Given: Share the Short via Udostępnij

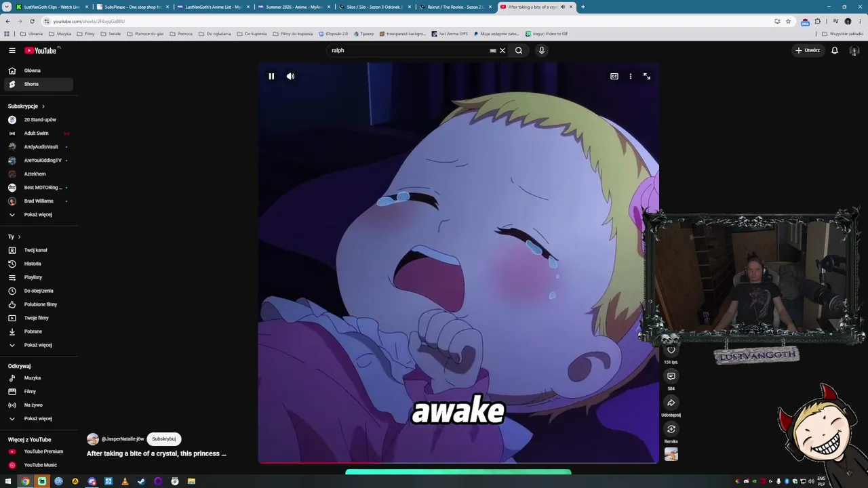Looking at the screenshot, I should [x=671, y=403].
